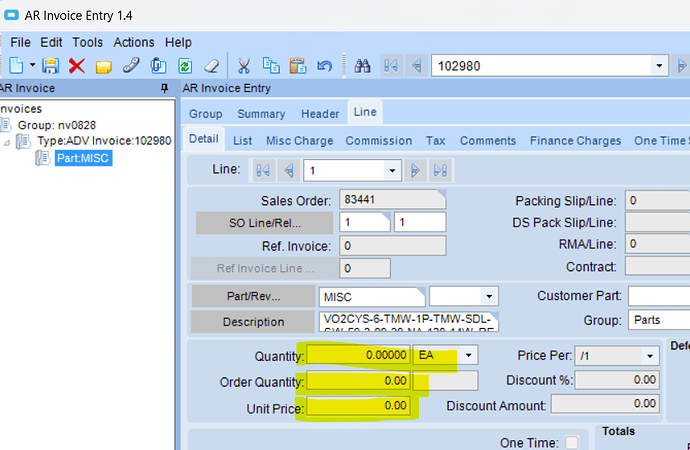Click the Description button

tap(253, 322)
